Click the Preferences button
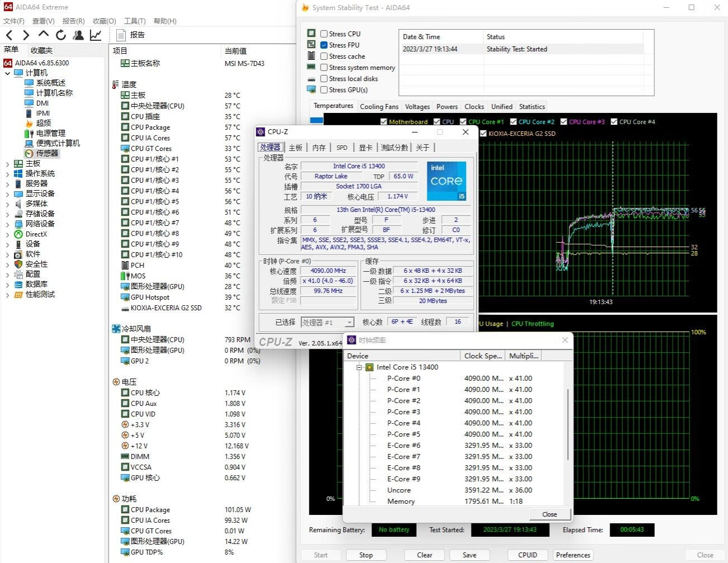This screenshot has width=728, height=563. (573, 555)
